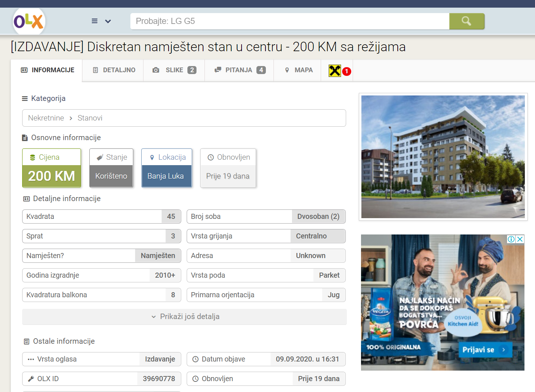The image size is (535, 392).
Task: Switch to the DETALJNO tab
Action: (x=114, y=70)
